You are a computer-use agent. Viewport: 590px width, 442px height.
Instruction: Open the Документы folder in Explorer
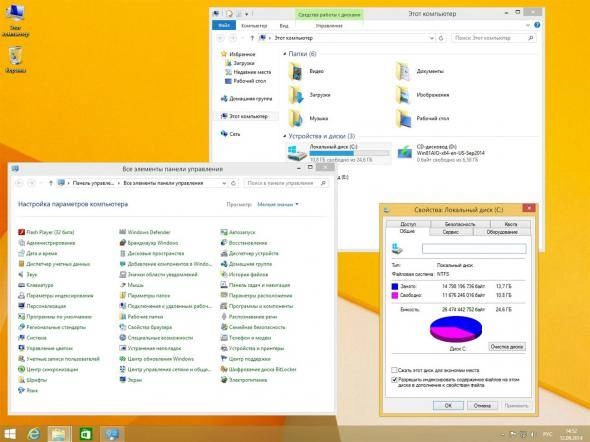(420, 71)
